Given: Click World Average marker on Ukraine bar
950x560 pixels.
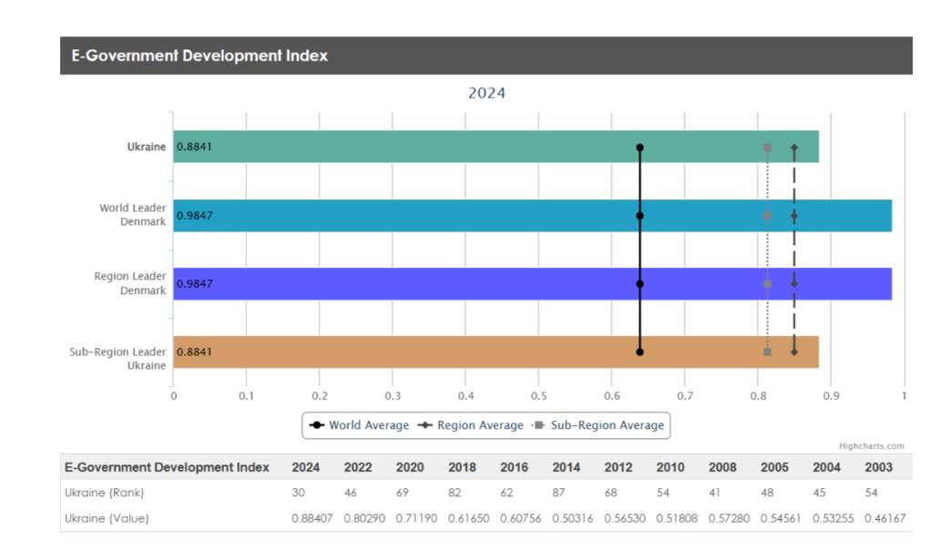Looking at the screenshot, I should [640, 148].
